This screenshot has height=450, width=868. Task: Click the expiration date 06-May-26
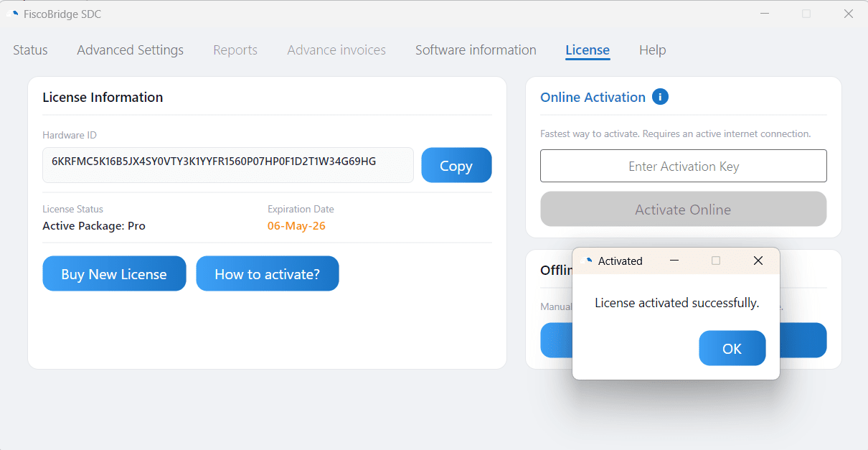297,226
